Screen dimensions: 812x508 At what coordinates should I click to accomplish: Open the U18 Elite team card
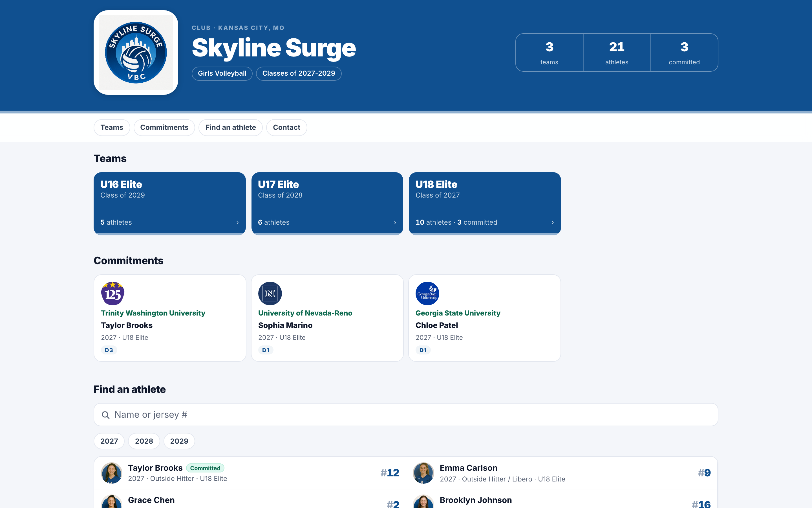(484, 203)
